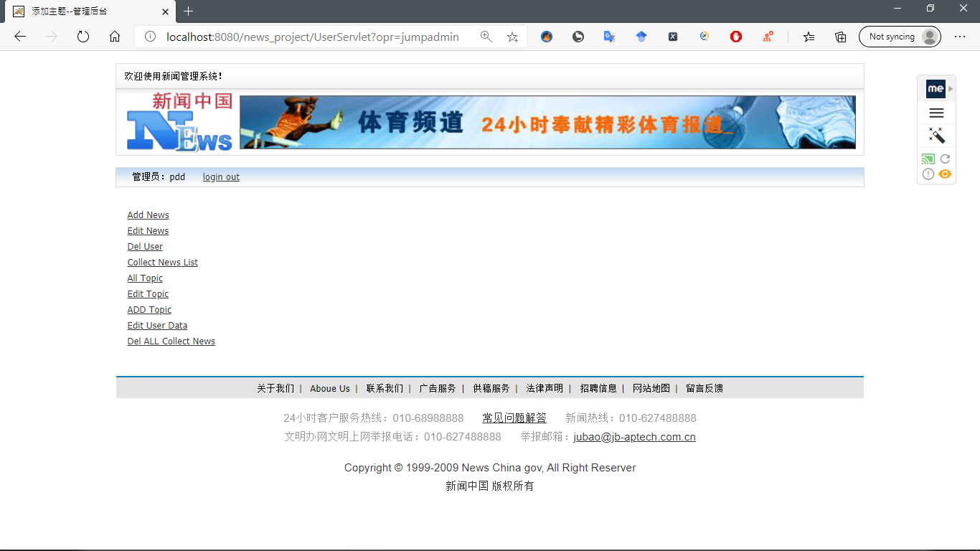Screen dimensions: 980x551
Task: Click the red stop-hand adblock extension icon
Action: coord(736,37)
